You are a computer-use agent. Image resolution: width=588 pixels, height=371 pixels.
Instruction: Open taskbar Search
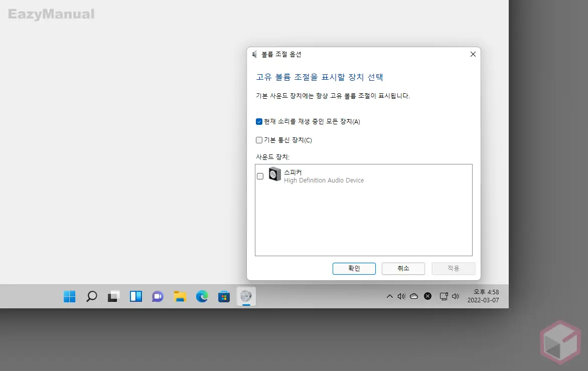point(91,296)
